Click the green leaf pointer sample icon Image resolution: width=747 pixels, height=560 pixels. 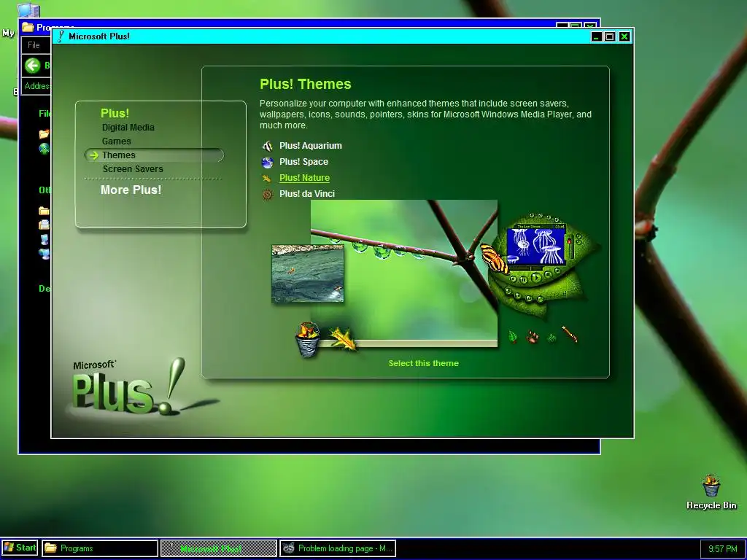pyautogui.click(x=513, y=337)
